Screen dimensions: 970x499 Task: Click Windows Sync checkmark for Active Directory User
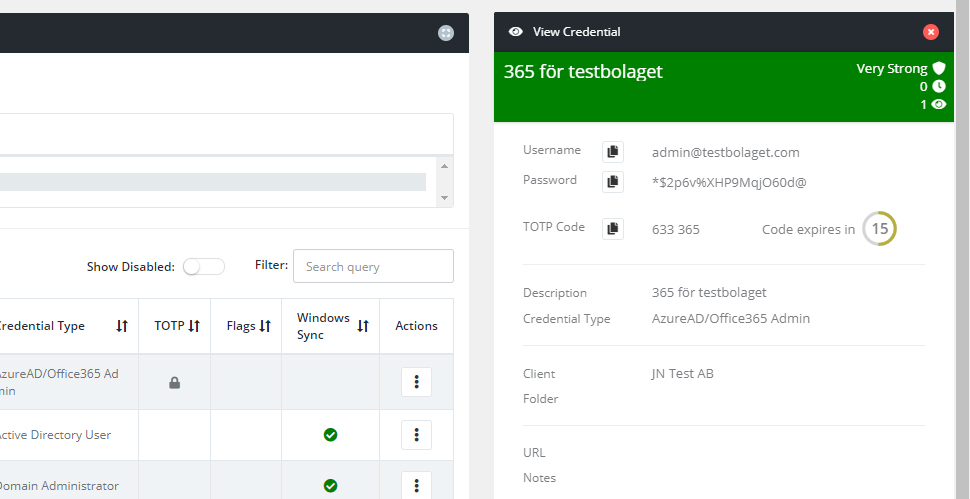tap(330, 435)
